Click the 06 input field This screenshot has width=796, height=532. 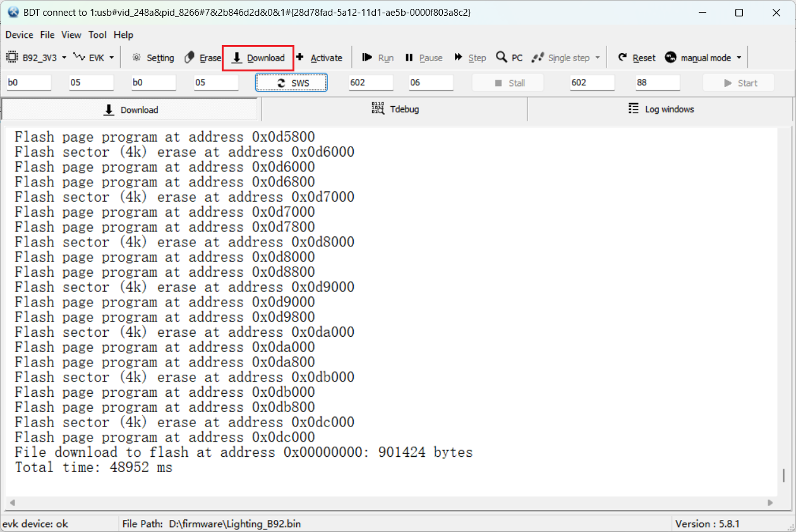[431, 83]
